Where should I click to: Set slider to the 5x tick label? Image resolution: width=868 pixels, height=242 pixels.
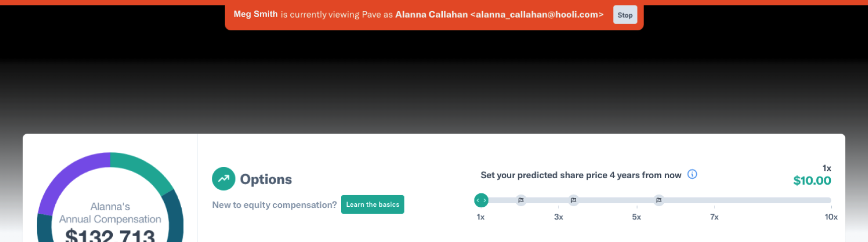coord(637,217)
